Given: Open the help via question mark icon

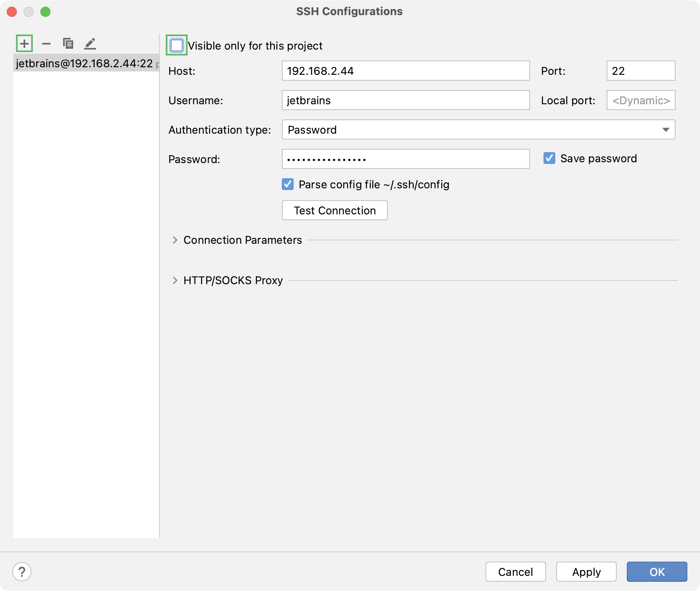Looking at the screenshot, I should coord(22,572).
